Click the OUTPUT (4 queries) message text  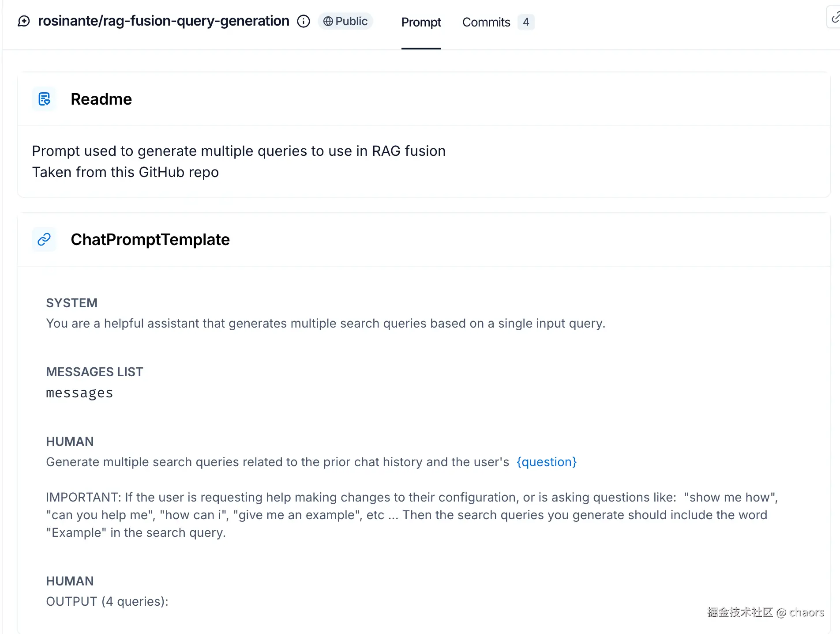(x=107, y=601)
